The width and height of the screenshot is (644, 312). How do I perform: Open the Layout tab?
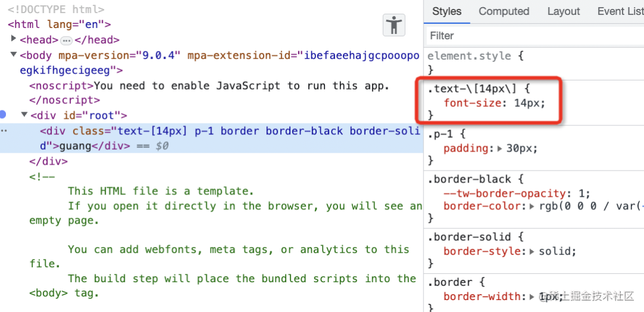click(x=563, y=11)
